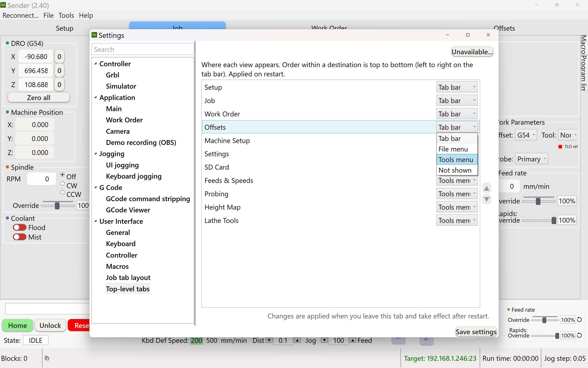The height and width of the screenshot is (368, 588).
Task: Open Feeds & Speeds destination dropdown
Action: 457,180
